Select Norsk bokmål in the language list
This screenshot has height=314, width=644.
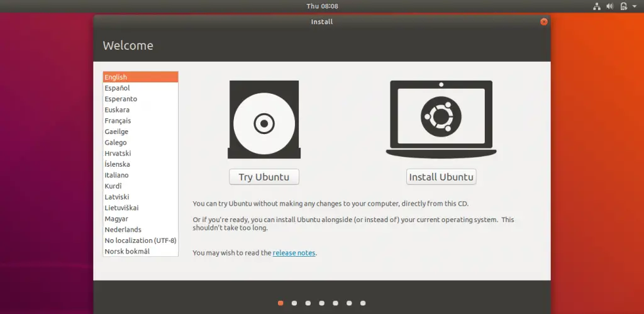140,251
